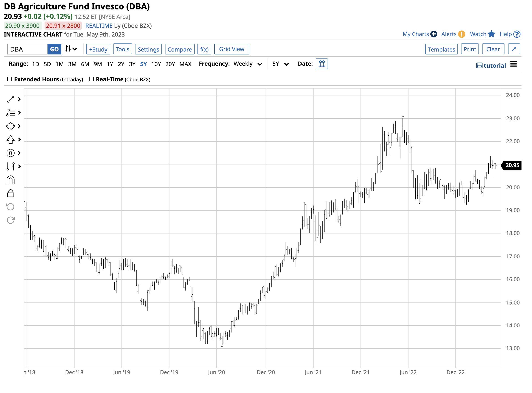Image resolution: width=532 pixels, height=393 pixels.
Task: Select the circled zero annotation tool
Action: [x=11, y=153]
